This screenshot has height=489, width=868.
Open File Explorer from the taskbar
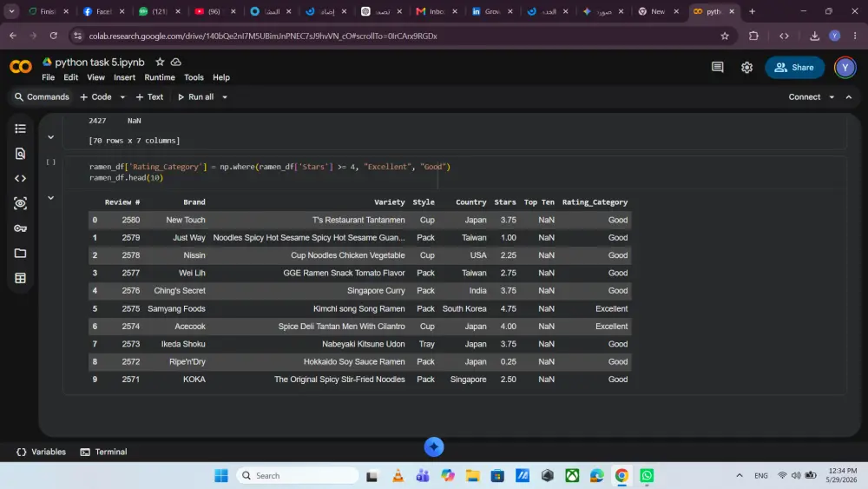(x=472, y=476)
